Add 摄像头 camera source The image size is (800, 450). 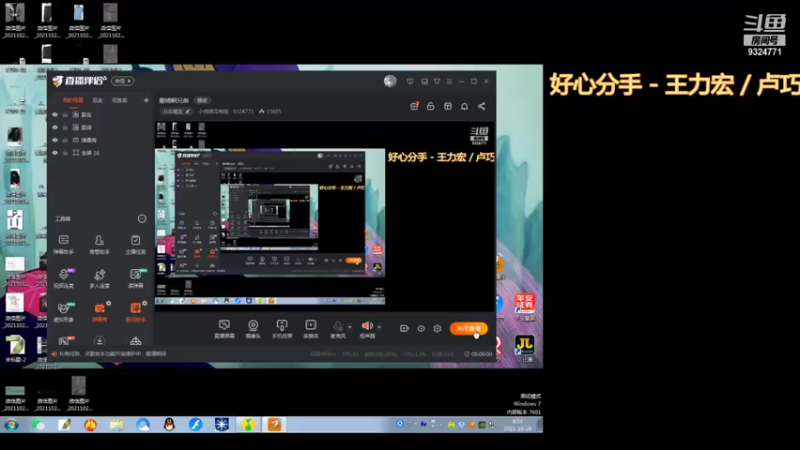pos(253,329)
